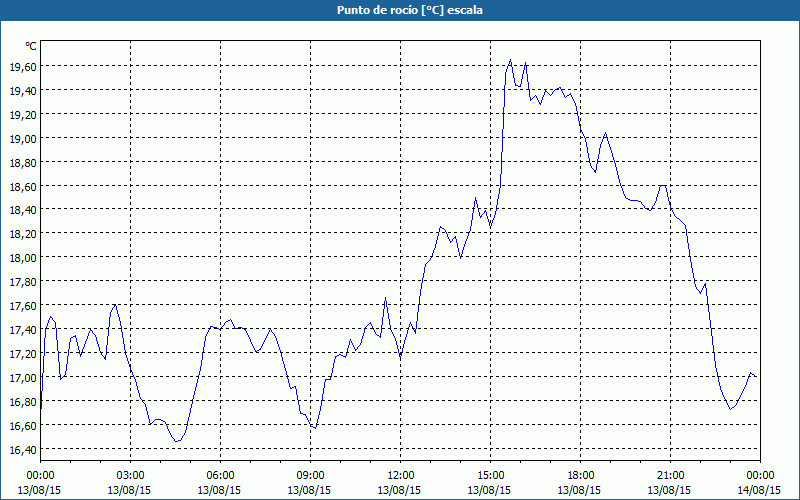Select the 19,60 y-axis value

click(x=23, y=66)
